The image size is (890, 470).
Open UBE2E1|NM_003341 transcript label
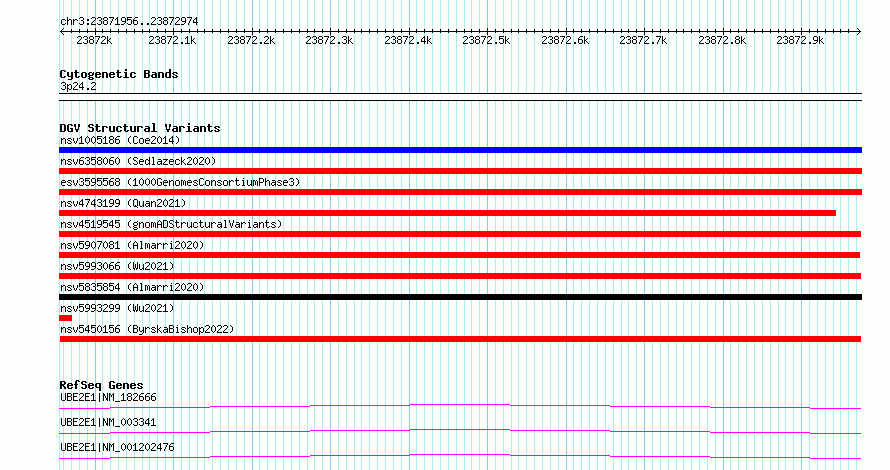(x=108, y=422)
